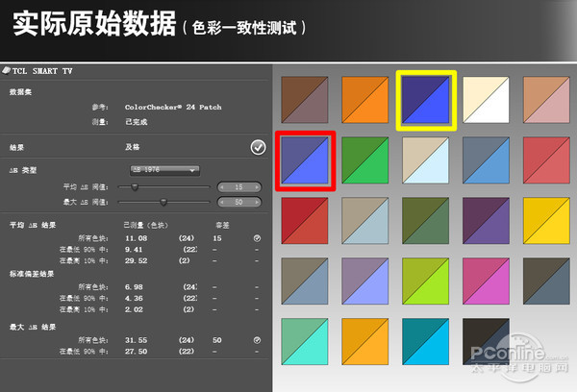Click the reference text ColorChecker 24 Patch

pyautogui.click(x=173, y=107)
